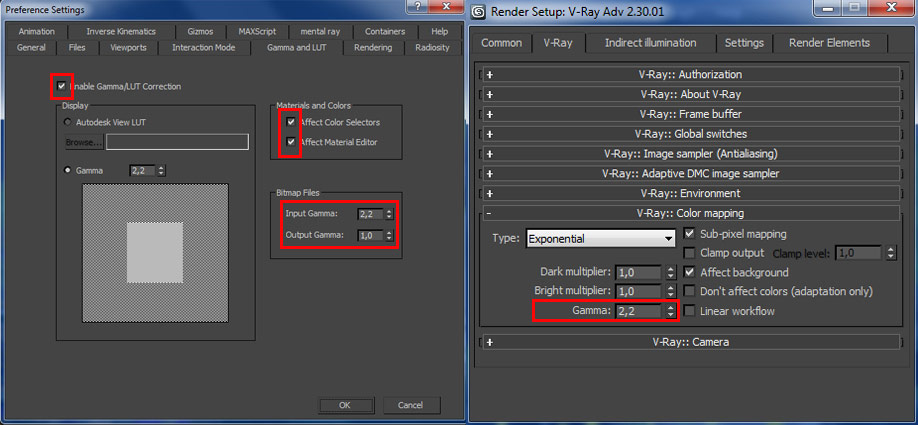Expand V-Ray:: Environment rollout

point(690,193)
